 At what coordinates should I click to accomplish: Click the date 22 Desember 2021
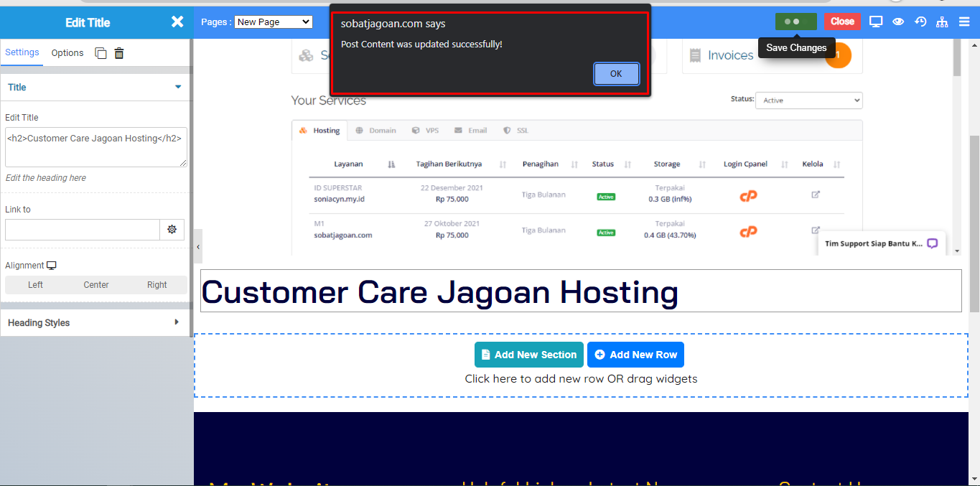pyautogui.click(x=452, y=188)
